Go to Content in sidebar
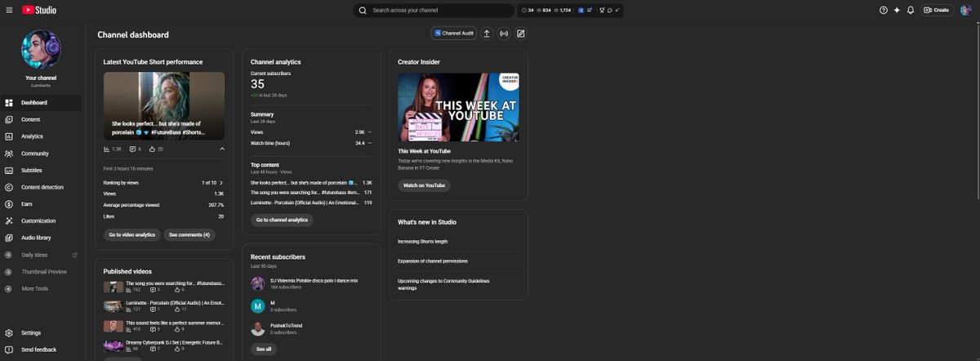 pyautogui.click(x=41, y=119)
